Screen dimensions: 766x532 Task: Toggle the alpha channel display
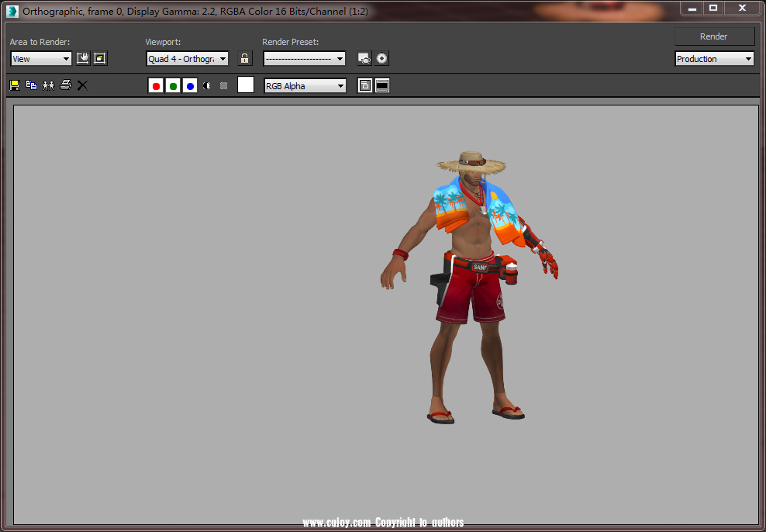click(207, 86)
